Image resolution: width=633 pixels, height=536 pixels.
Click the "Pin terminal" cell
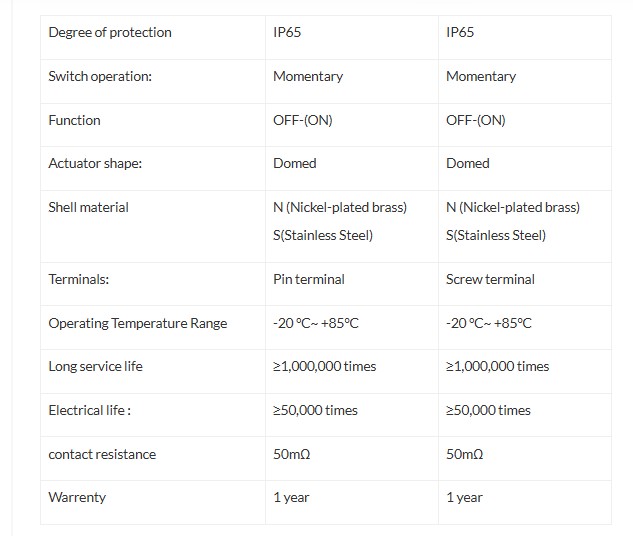coord(309,279)
